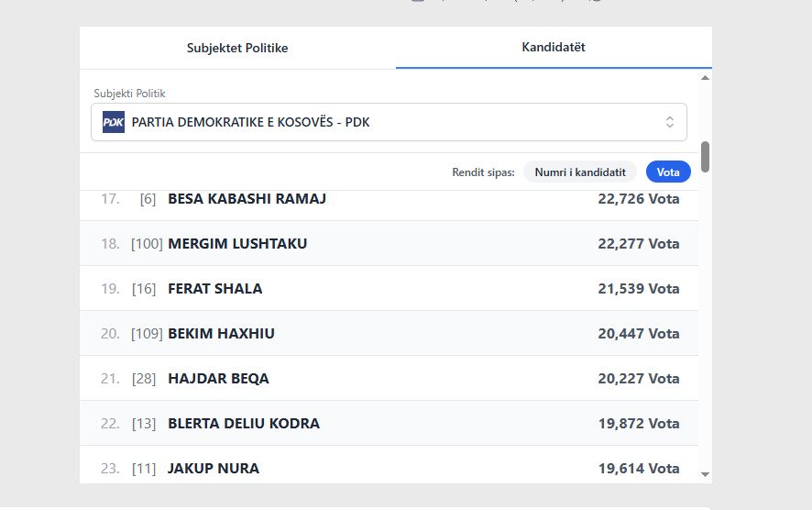Select candidate Besa Kabashi Ramaj
This screenshot has width=812, height=510.
[x=247, y=199]
